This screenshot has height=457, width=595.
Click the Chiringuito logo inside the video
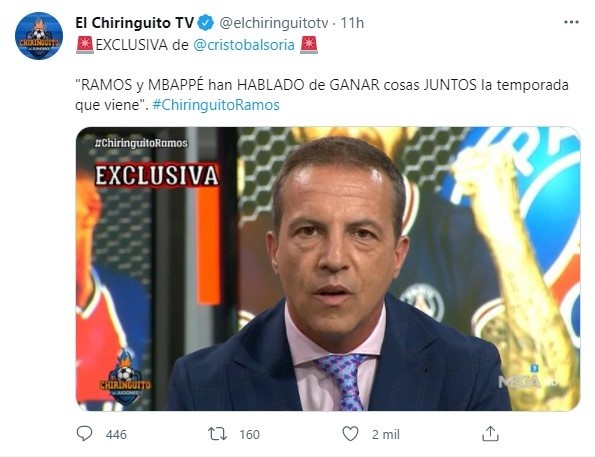pyautogui.click(x=125, y=377)
